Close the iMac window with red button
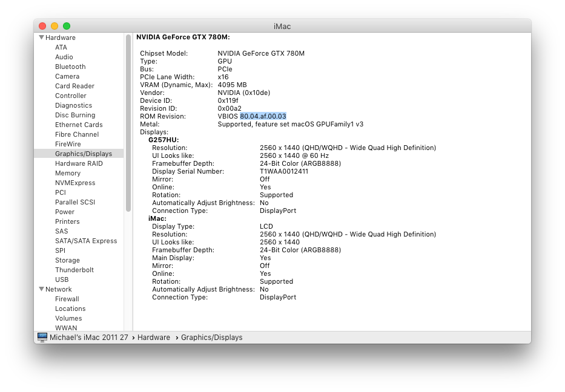Viewport: 565px width, 392px height. pyautogui.click(x=42, y=26)
